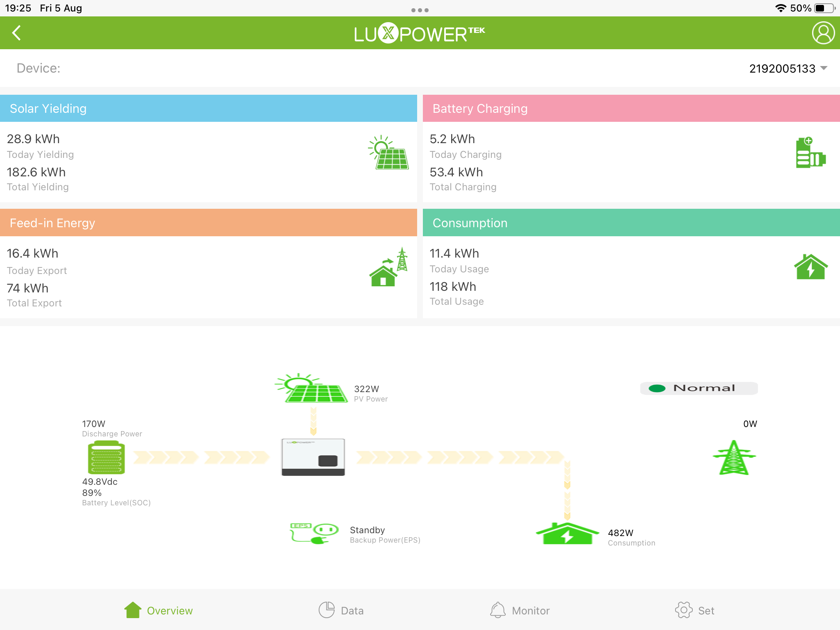The width and height of the screenshot is (840, 630).
Task: Click the inverter unit image
Action: click(x=313, y=457)
